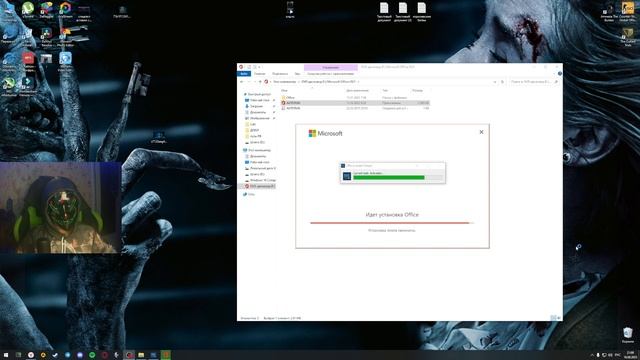Viewport: 640px width, 360px height.
Task: Refresh the Explorer folder view
Action: point(502,82)
